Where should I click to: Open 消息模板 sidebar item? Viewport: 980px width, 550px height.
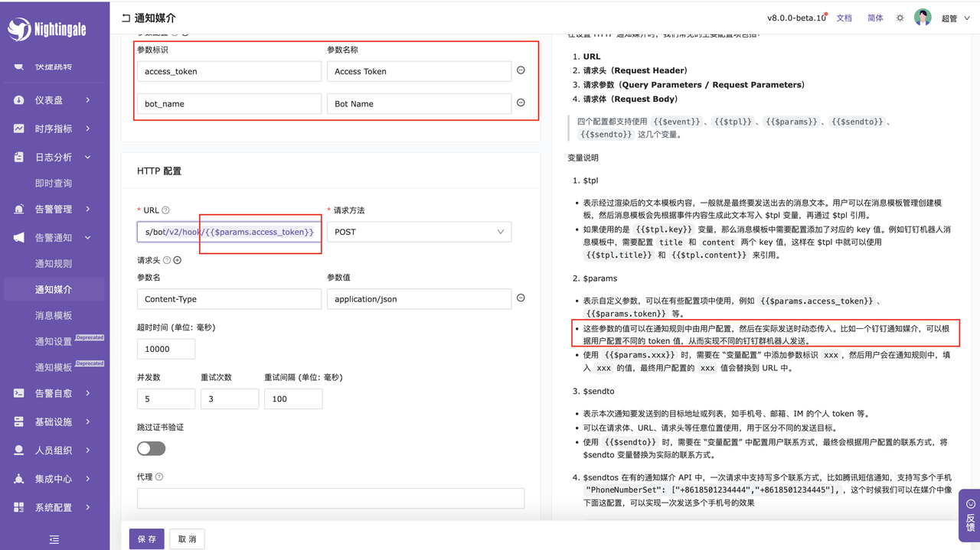point(54,315)
